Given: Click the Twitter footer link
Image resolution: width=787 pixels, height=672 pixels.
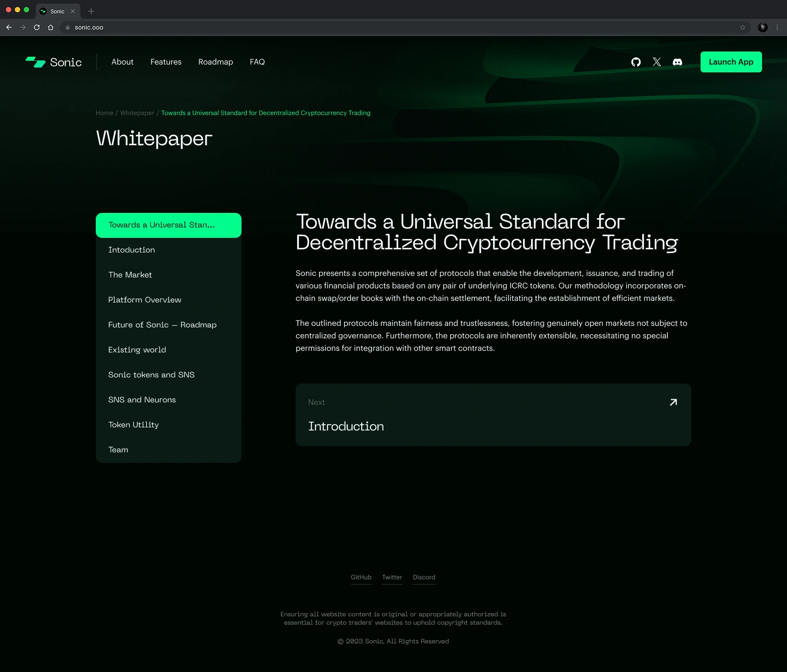Looking at the screenshot, I should coord(392,577).
